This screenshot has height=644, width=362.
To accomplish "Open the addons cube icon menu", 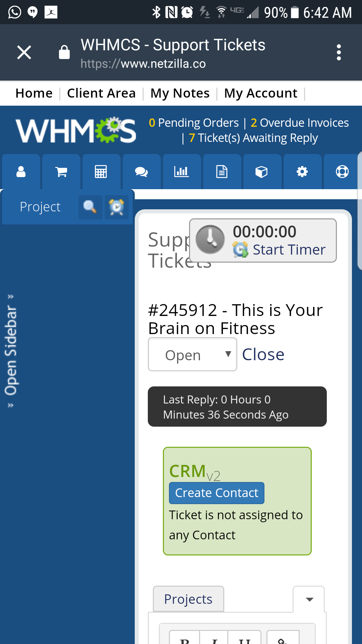I will pos(261,172).
